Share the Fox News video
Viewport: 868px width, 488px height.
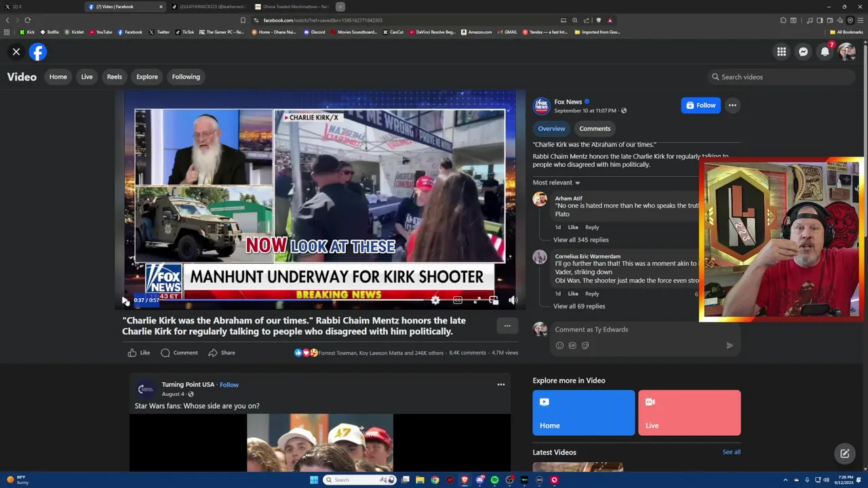(222, 352)
